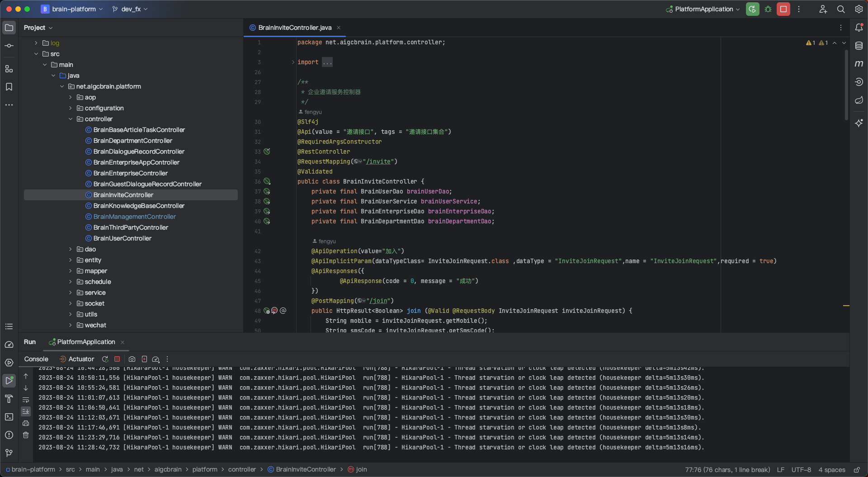The height and width of the screenshot is (477, 868).
Task: Toggle read-only lock icon in status bar
Action: (856, 470)
